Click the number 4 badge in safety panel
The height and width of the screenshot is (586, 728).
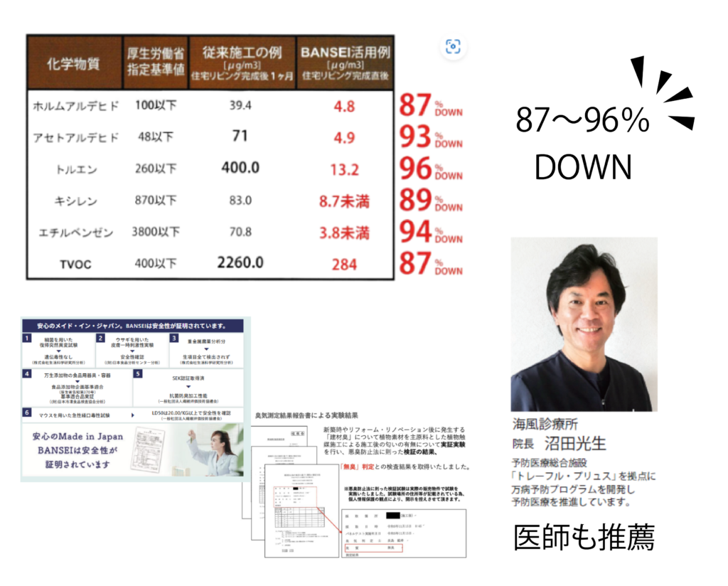26,373
